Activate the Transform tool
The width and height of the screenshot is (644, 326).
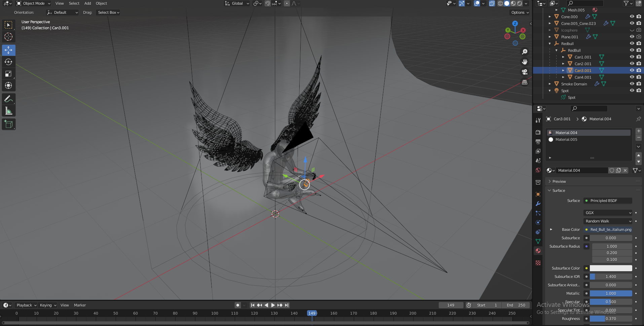(x=8, y=85)
